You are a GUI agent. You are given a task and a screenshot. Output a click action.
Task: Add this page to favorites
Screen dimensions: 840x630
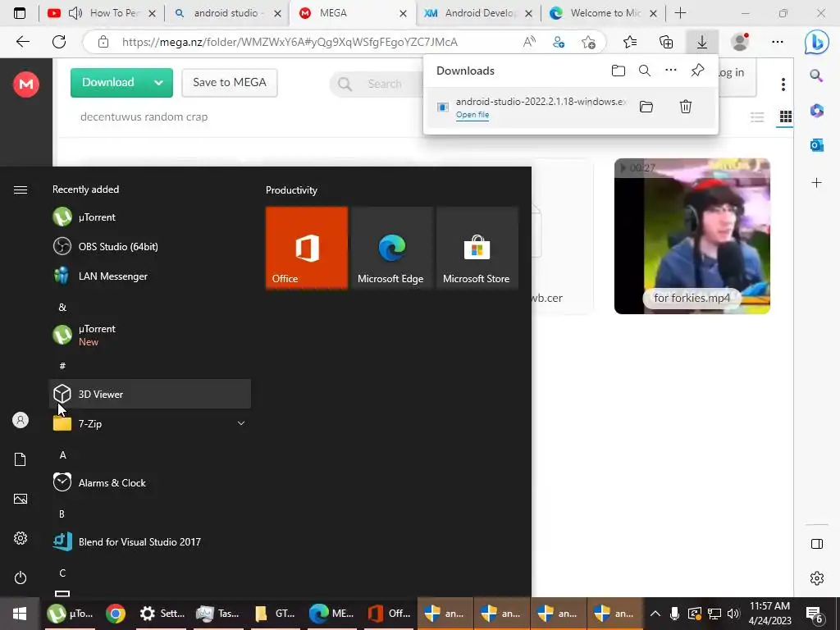tap(588, 42)
